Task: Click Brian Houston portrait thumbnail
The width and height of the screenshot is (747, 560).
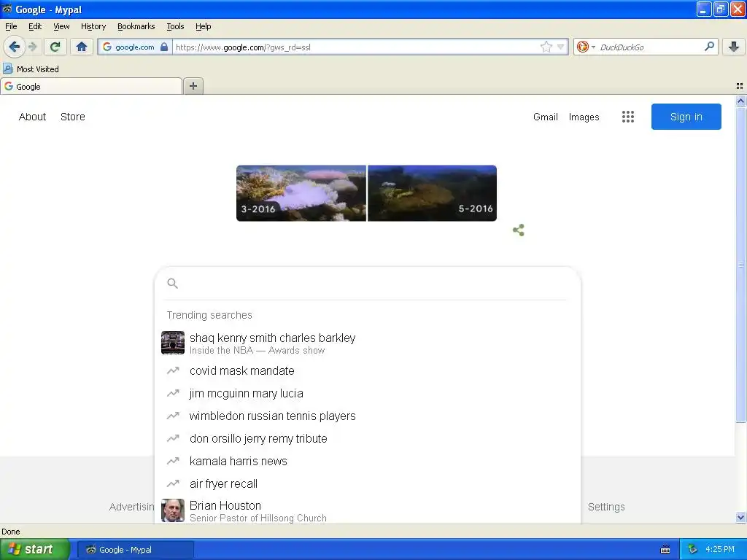Action: click(x=173, y=510)
